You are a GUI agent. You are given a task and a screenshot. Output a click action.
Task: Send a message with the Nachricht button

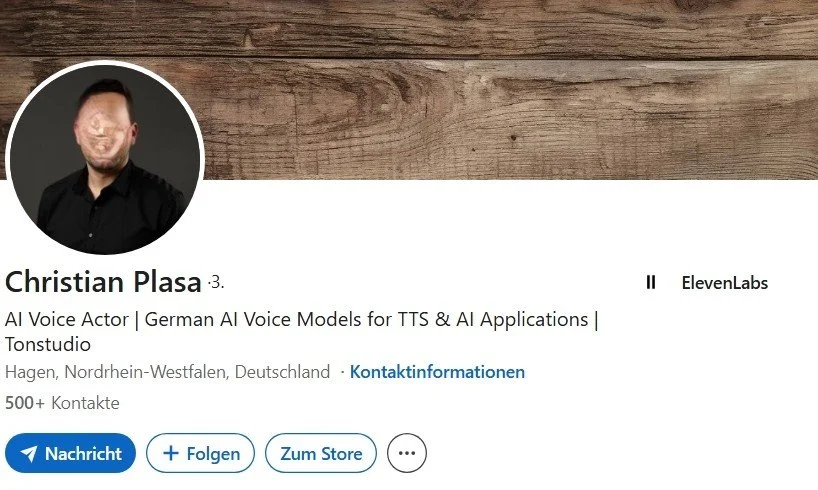tap(70, 453)
